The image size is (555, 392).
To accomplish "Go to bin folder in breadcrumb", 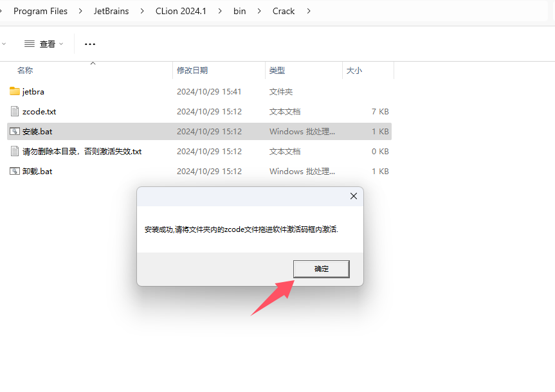I will click(240, 12).
